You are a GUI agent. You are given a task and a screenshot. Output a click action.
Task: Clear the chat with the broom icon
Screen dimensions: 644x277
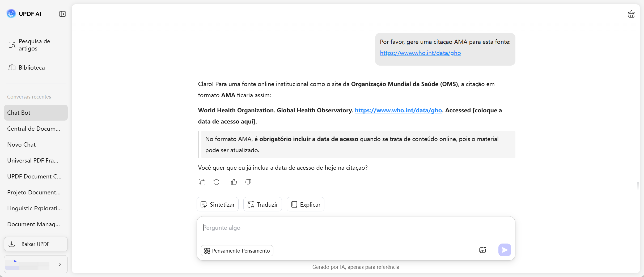(x=631, y=14)
